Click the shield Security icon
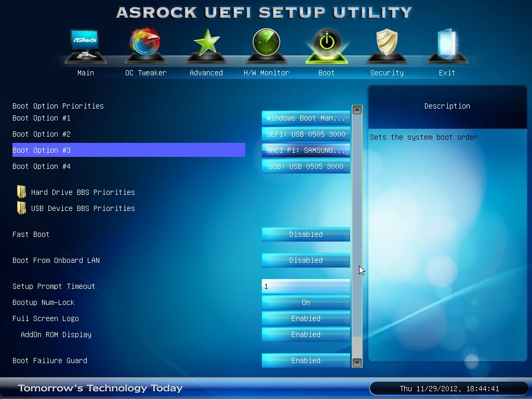The width and height of the screenshot is (532, 399). [387, 46]
